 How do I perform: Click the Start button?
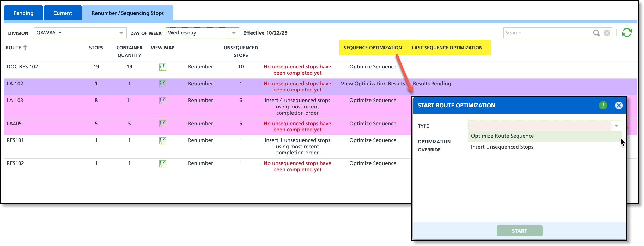pos(519,231)
